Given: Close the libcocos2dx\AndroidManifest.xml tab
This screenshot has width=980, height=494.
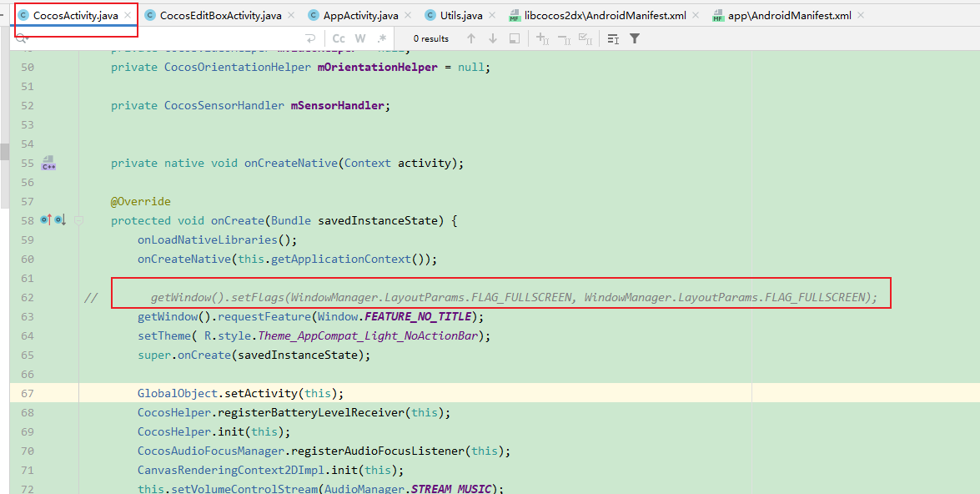Looking at the screenshot, I should point(696,15).
